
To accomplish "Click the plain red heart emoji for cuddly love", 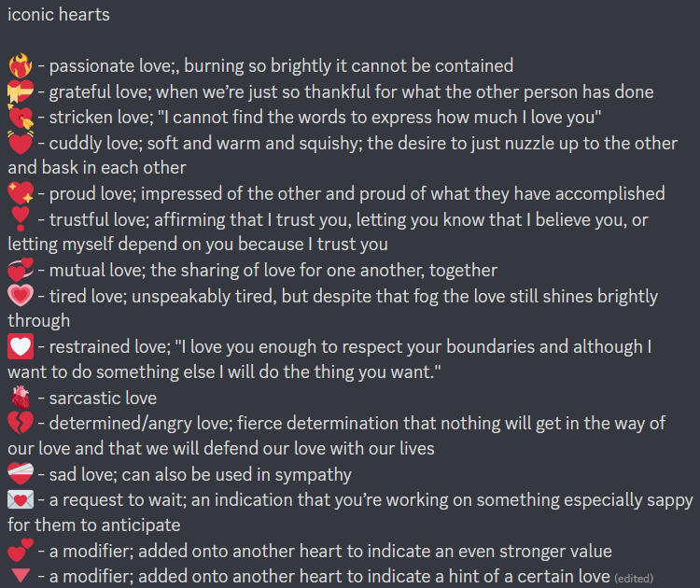I will [21, 144].
